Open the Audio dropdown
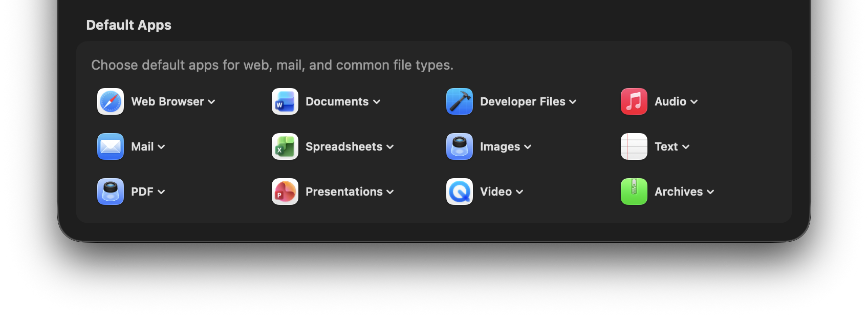The image size is (868, 318). pos(676,101)
